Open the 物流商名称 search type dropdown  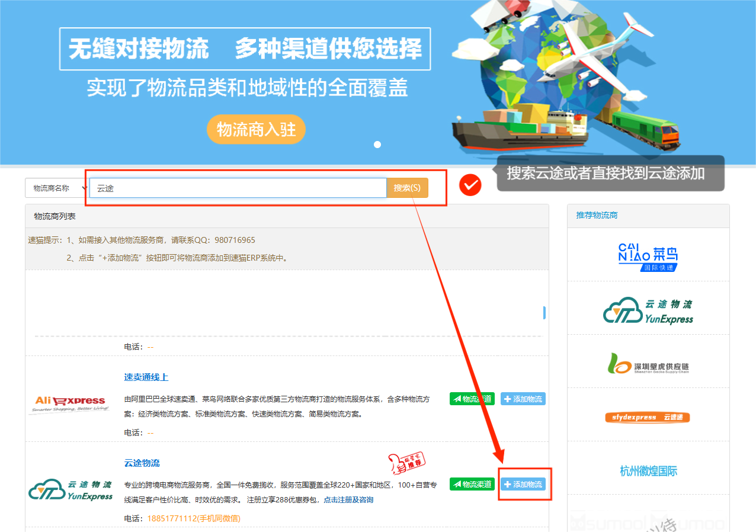[x=57, y=188]
